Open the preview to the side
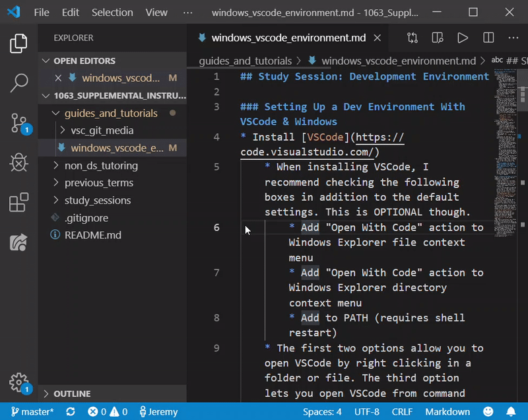 tap(438, 38)
